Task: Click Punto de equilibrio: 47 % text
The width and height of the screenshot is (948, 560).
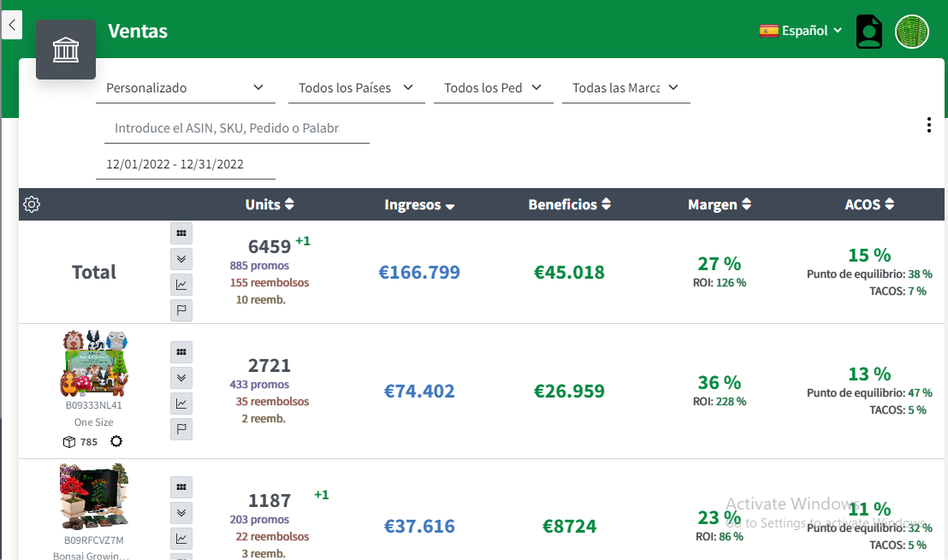Action: (x=869, y=392)
